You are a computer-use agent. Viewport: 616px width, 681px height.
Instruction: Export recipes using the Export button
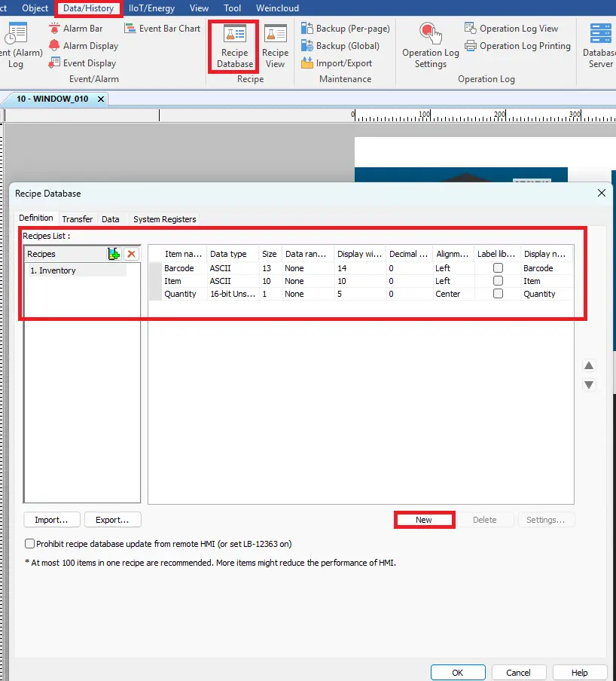[112, 519]
